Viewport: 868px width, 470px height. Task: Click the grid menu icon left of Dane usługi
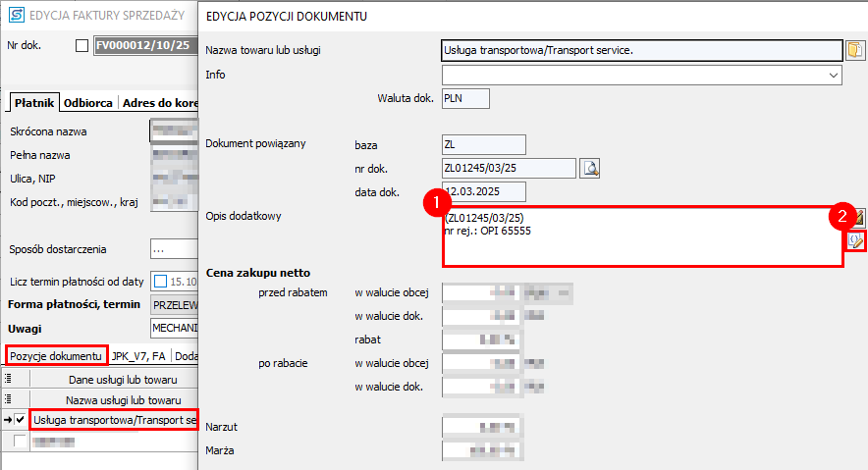[x=8, y=379]
